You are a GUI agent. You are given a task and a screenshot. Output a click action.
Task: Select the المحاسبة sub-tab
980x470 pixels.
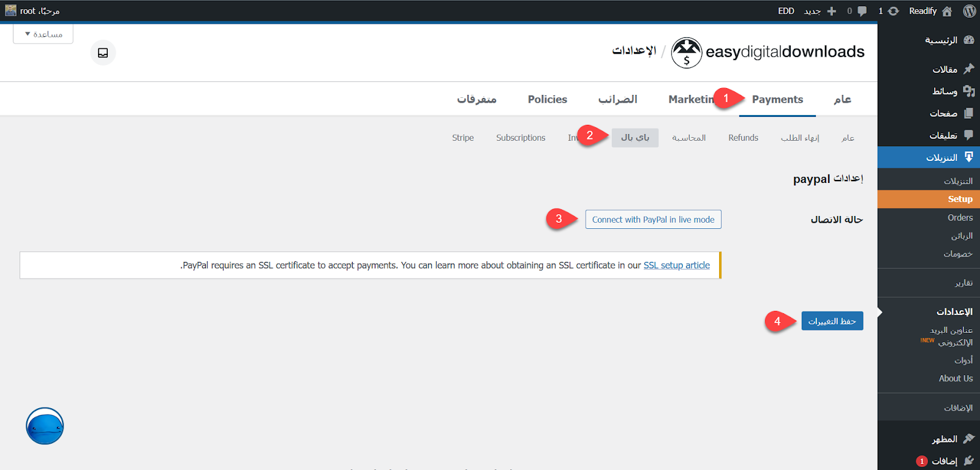click(689, 138)
